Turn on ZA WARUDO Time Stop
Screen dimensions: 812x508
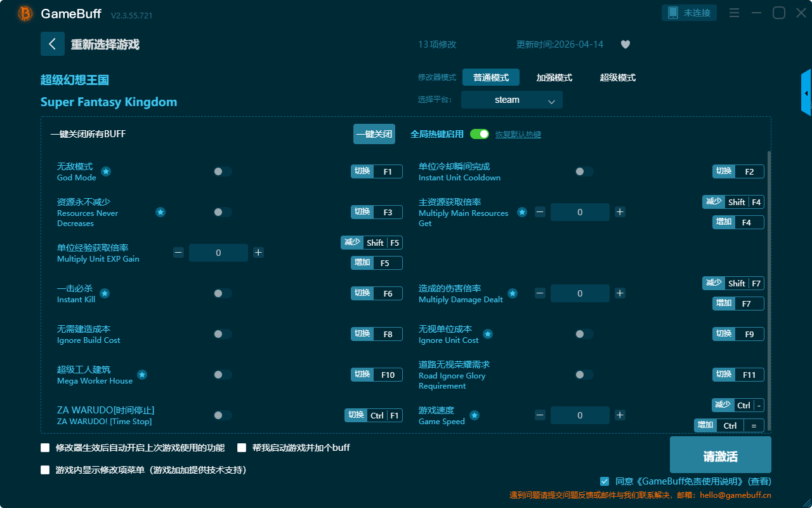point(223,415)
